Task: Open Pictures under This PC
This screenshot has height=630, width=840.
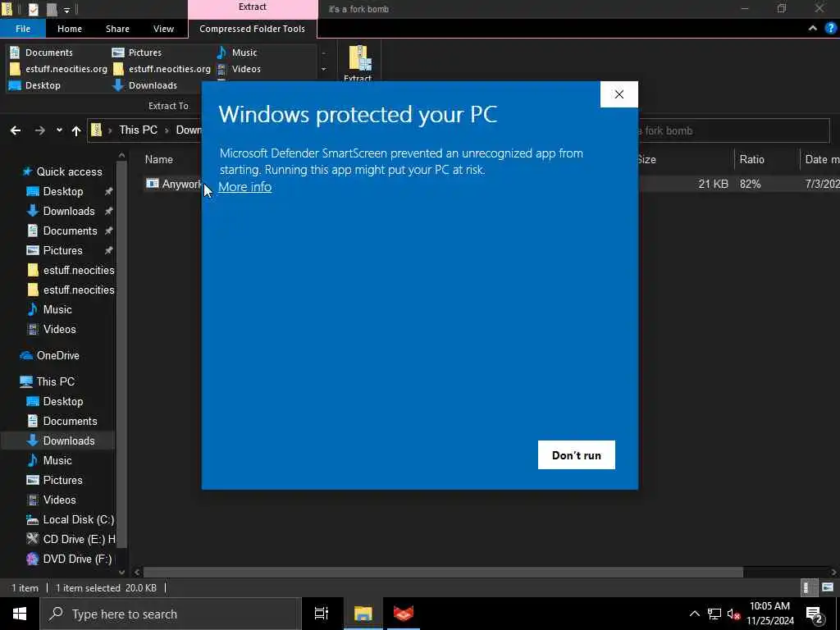Action: point(62,480)
